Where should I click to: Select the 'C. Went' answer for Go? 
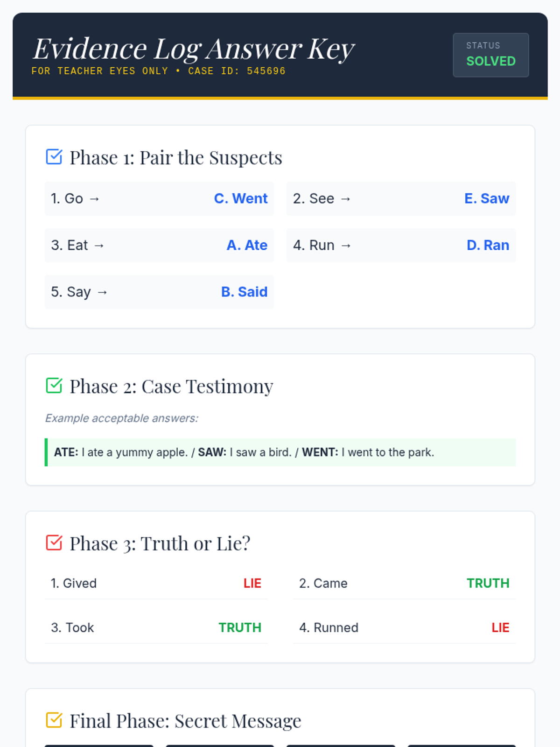[241, 198]
